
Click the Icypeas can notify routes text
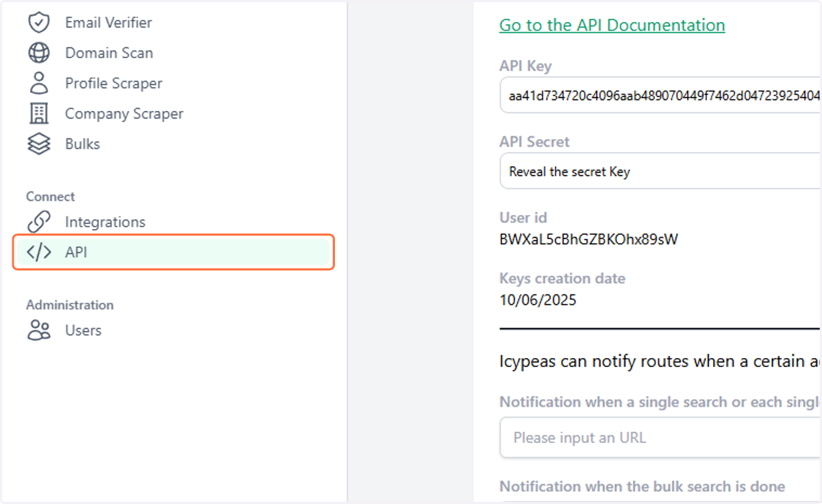[x=660, y=361]
